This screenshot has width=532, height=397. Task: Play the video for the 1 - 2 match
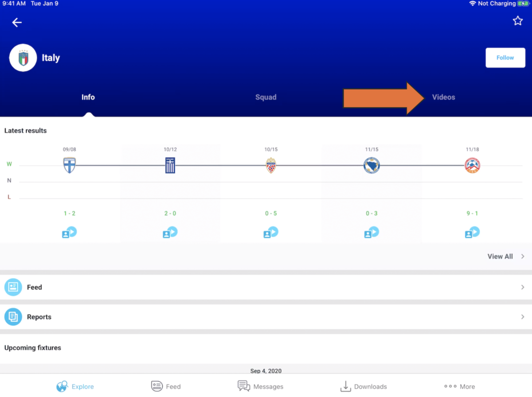[x=69, y=232]
